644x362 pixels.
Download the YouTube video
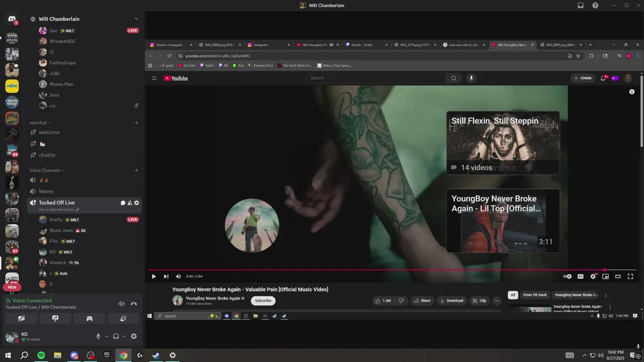pos(452,301)
